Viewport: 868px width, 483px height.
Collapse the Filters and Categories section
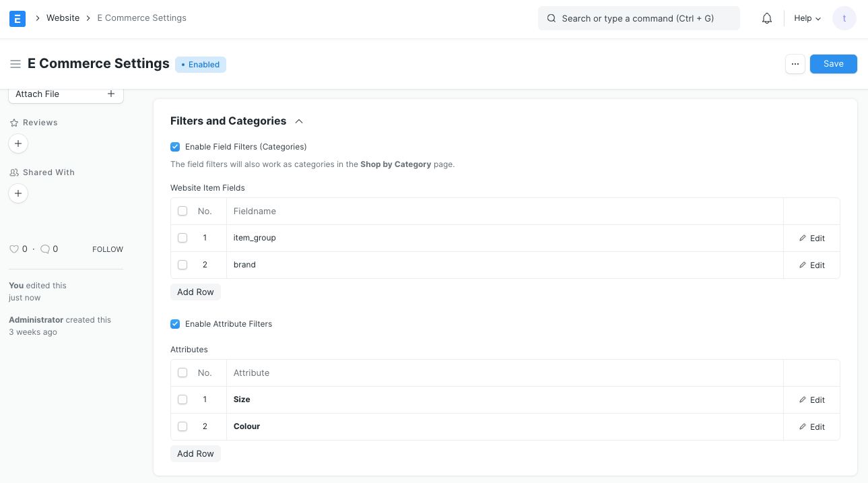pos(298,121)
